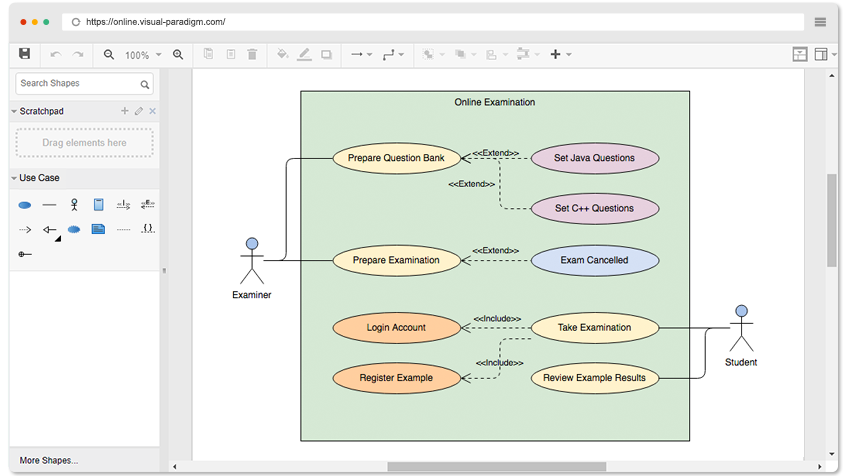Click the browser reload icon
Image resolution: width=848 pixels, height=476 pixels.
pos(76,22)
